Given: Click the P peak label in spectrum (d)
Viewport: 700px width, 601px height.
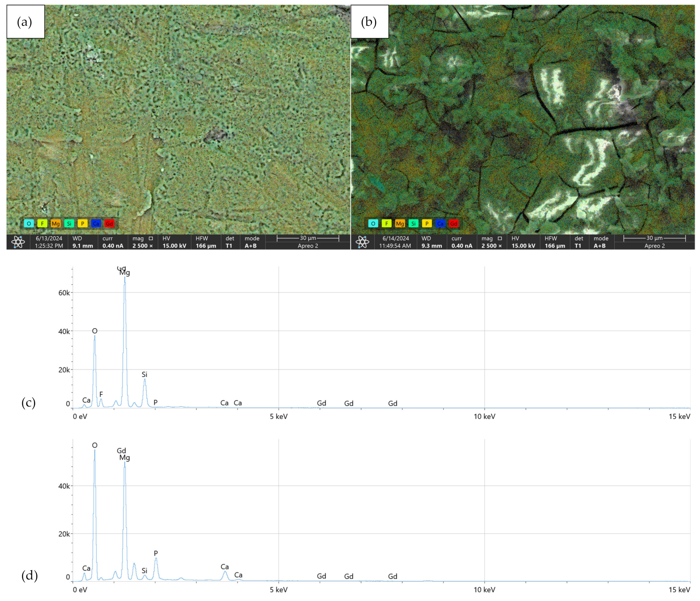Looking at the screenshot, I should [156, 553].
